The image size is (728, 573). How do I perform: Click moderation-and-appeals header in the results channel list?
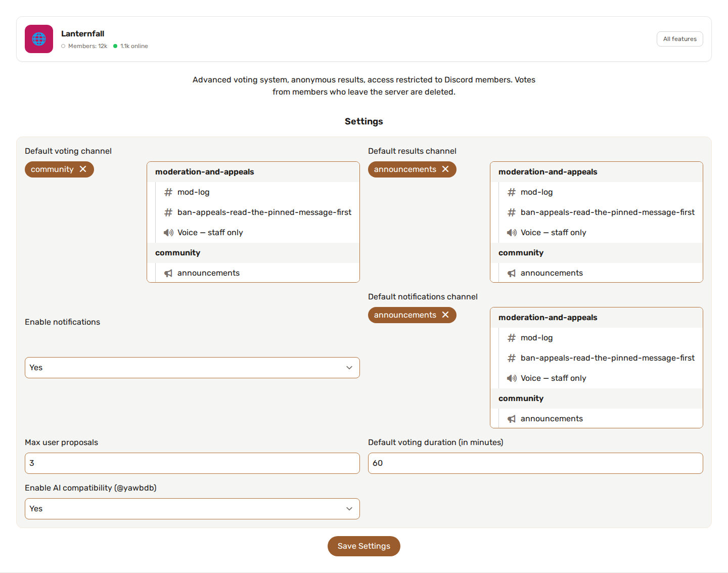tap(597, 172)
